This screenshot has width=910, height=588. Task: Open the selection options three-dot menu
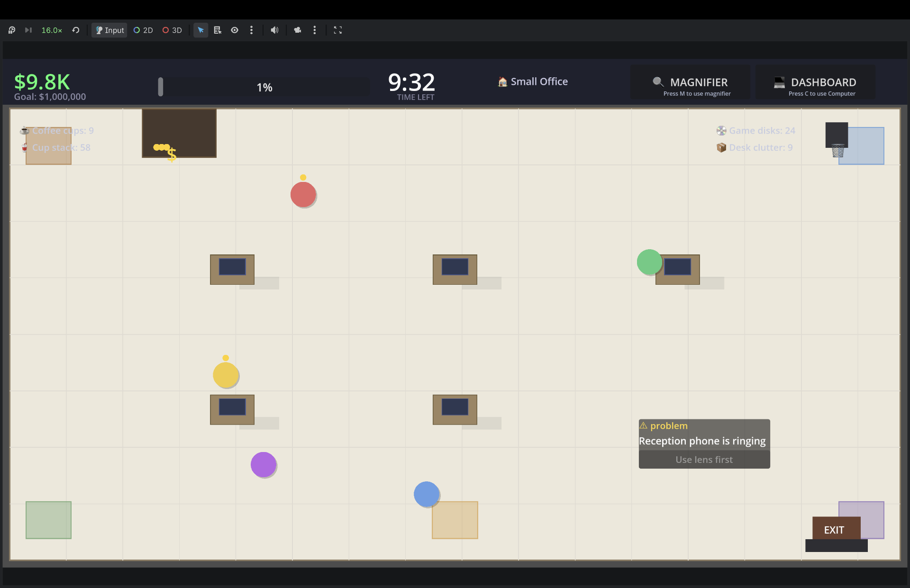click(x=252, y=30)
